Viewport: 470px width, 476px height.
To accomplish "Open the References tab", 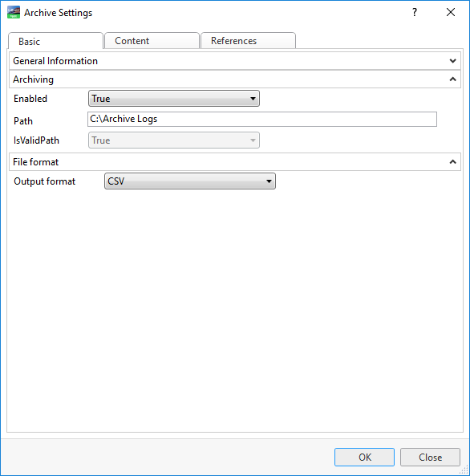I will (248, 41).
